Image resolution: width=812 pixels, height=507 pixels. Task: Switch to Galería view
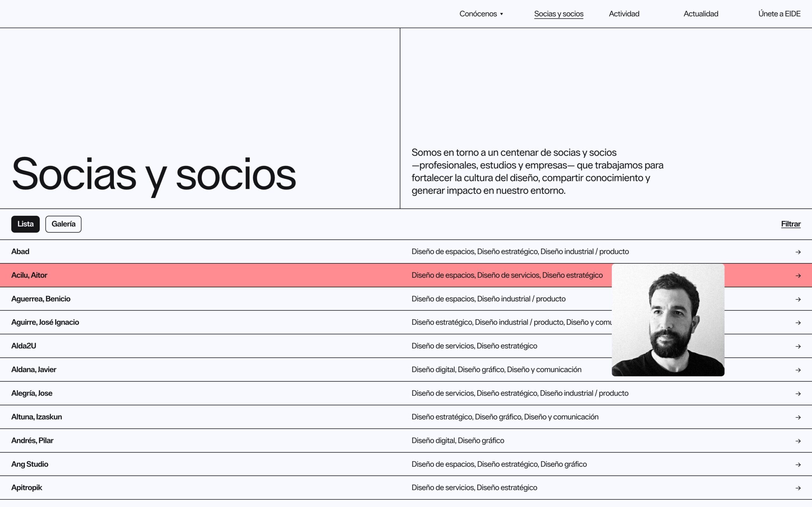63,224
